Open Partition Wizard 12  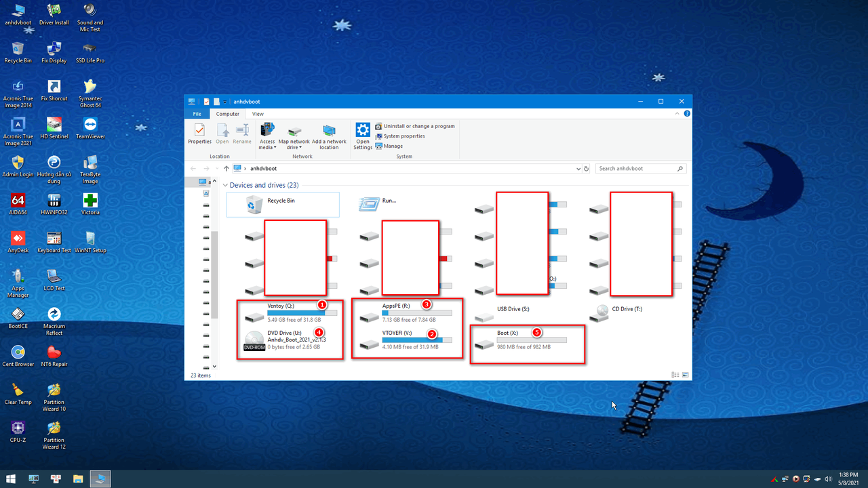(x=54, y=435)
